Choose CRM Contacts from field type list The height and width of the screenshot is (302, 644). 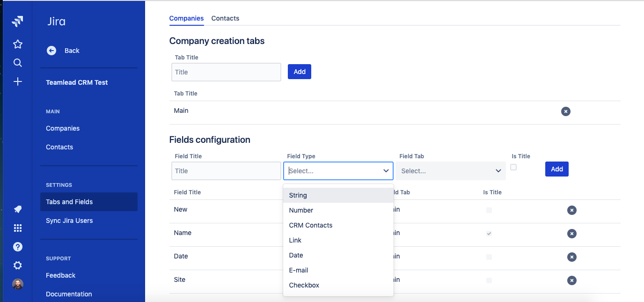pyautogui.click(x=311, y=225)
